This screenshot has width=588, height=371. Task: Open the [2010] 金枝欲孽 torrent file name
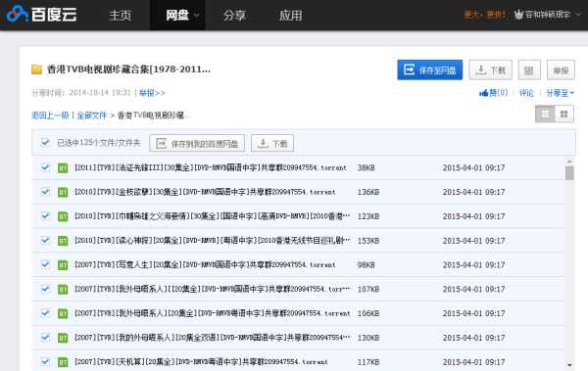coord(205,192)
